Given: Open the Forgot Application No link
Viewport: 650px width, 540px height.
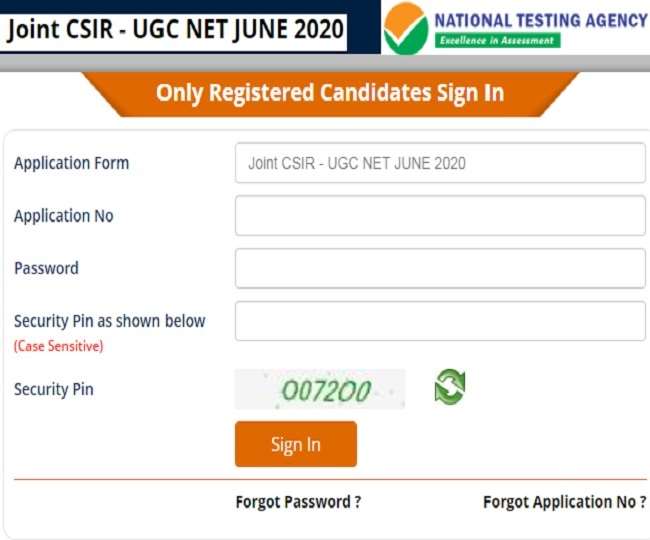Looking at the screenshot, I should coord(564,502).
